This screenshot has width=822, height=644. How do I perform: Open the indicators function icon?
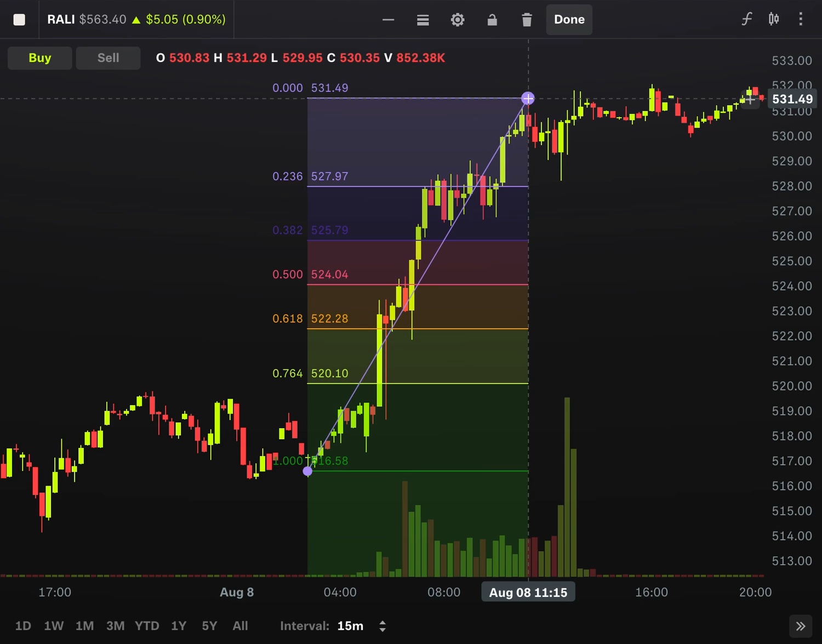(747, 19)
